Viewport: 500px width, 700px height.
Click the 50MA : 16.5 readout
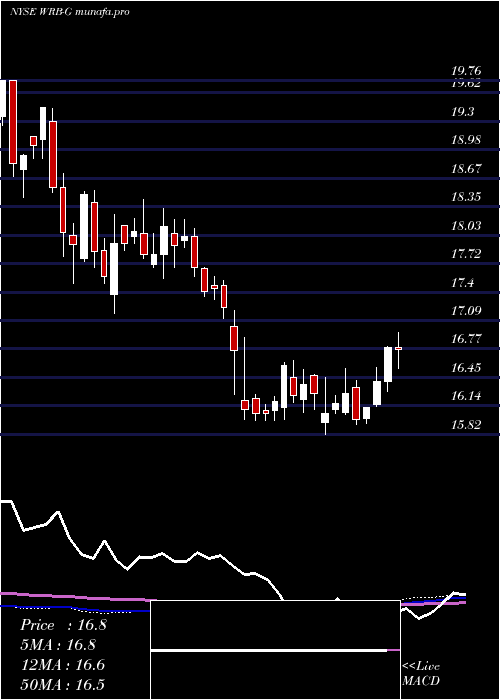pyautogui.click(x=62, y=684)
